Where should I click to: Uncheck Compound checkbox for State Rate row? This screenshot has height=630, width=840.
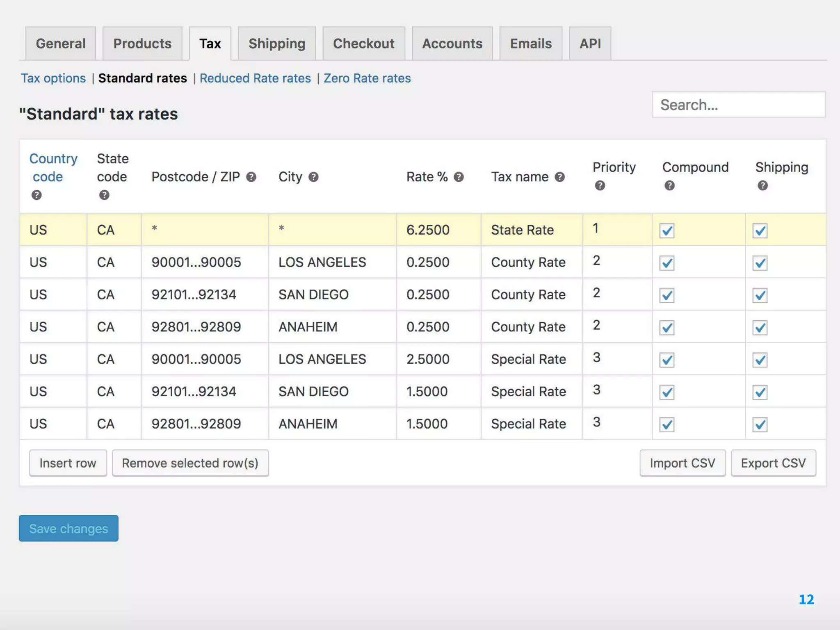pos(667,231)
